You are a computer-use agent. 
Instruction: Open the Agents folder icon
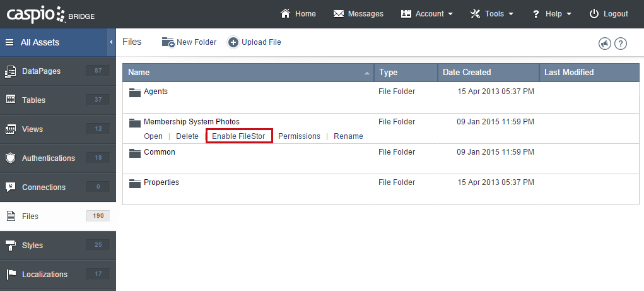coord(134,92)
